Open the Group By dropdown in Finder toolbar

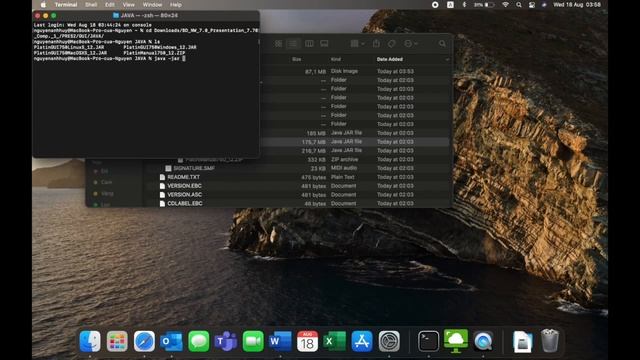click(x=357, y=44)
